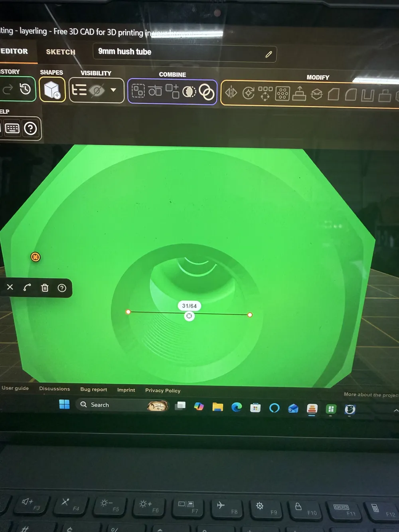Open the User guide link

pos(15,388)
